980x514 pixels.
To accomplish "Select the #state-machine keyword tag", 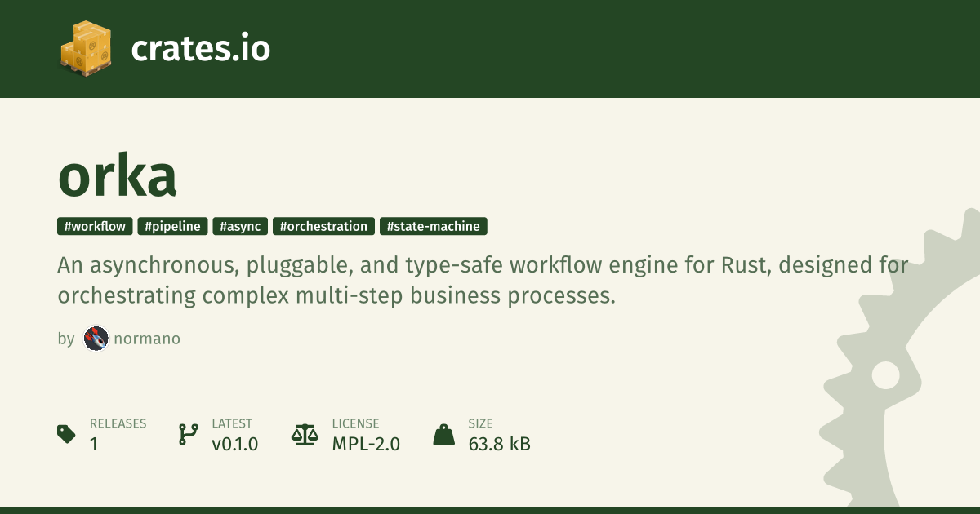I will coord(434,227).
